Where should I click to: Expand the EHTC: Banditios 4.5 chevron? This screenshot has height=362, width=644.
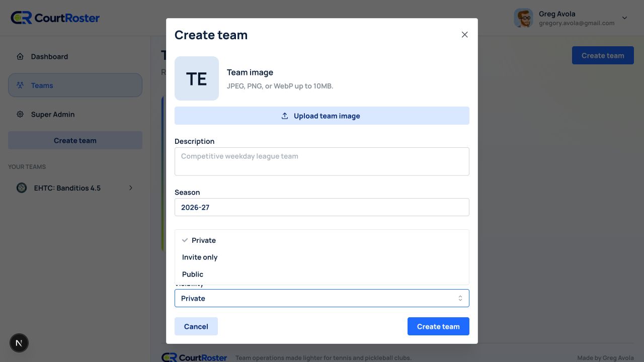[131, 188]
